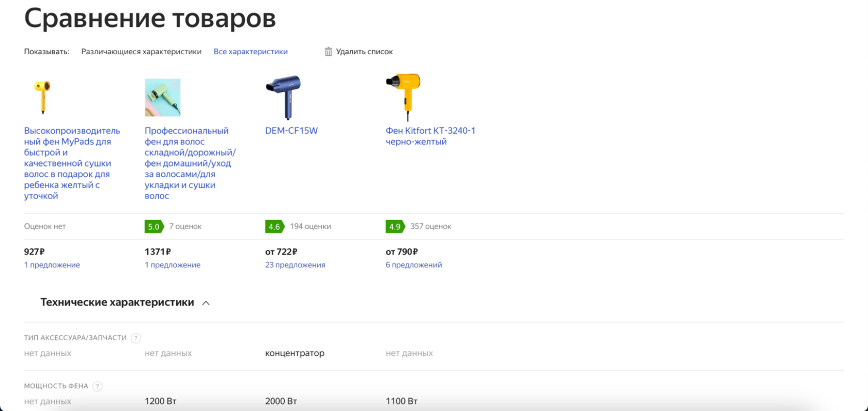Image resolution: width=868 pixels, height=411 pixels.
Task: View 1 предложение under the 1371₽ price
Action: point(173,265)
